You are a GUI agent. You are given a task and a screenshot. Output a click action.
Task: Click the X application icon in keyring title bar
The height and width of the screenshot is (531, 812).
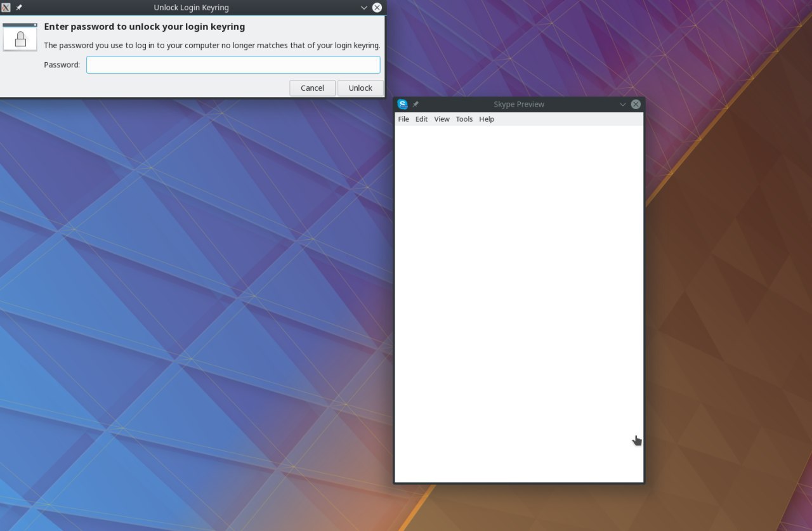click(6, 8)
